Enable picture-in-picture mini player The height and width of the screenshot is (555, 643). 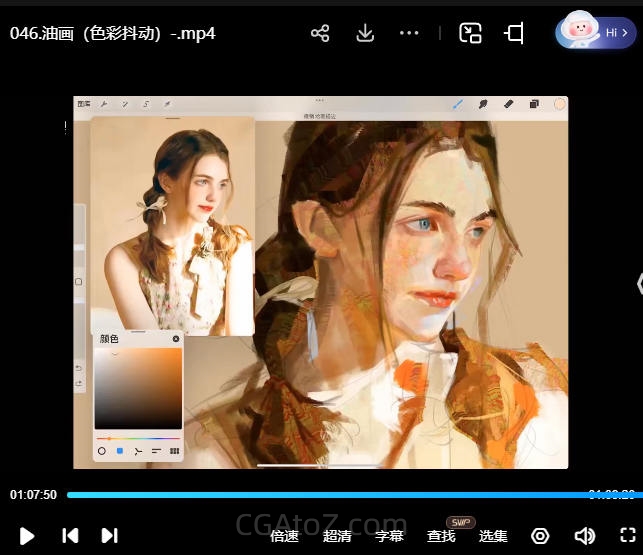[470, 33]
